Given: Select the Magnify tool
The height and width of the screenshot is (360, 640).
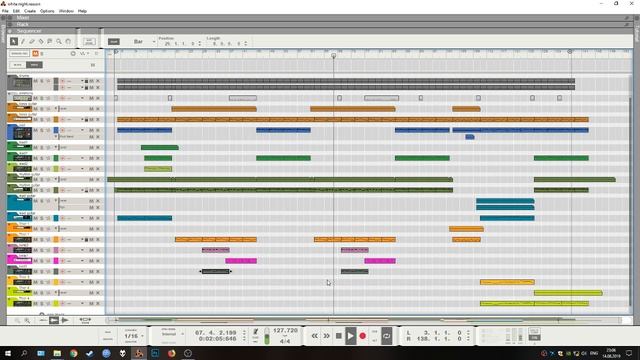Looking at the screenshot, I should 59,42.
